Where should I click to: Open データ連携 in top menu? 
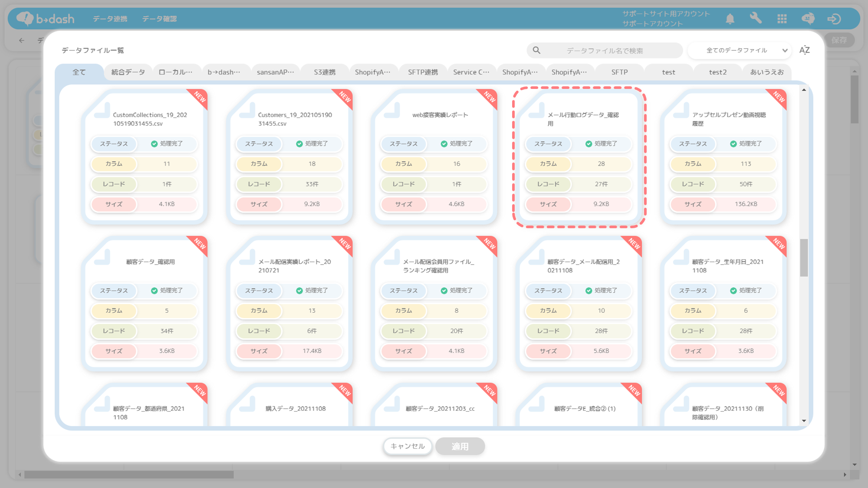[110, 19]
